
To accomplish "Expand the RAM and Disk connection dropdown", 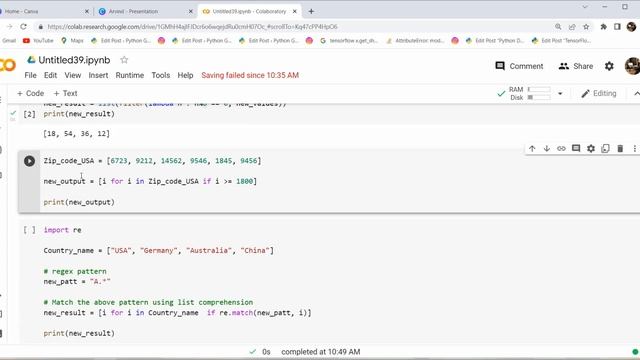I will pos(560,93).
